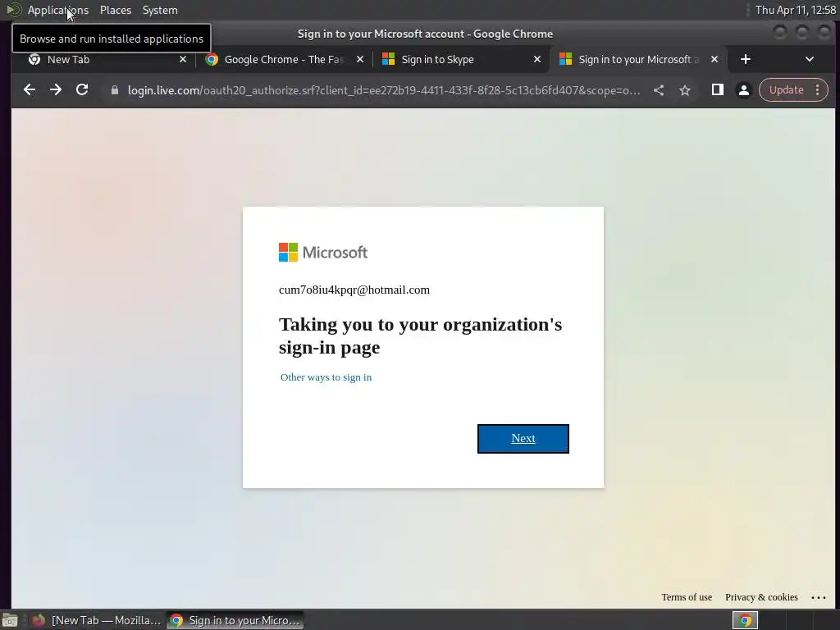Open the Chrome profile menu

pyautogui.click(x=743, y=90)
